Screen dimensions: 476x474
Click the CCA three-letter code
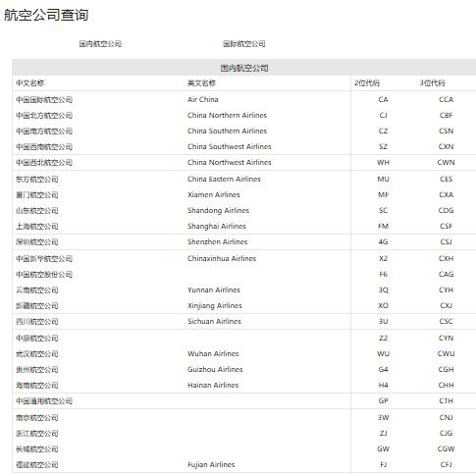click(446, 99)
